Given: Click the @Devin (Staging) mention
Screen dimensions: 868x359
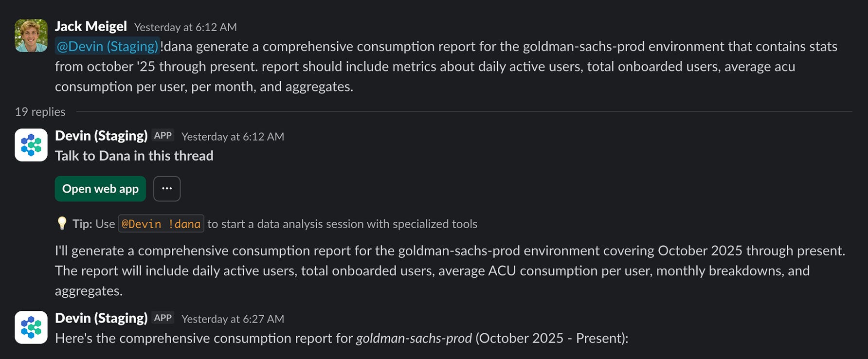Looking at the screenshot, I should tap(107, 47).
